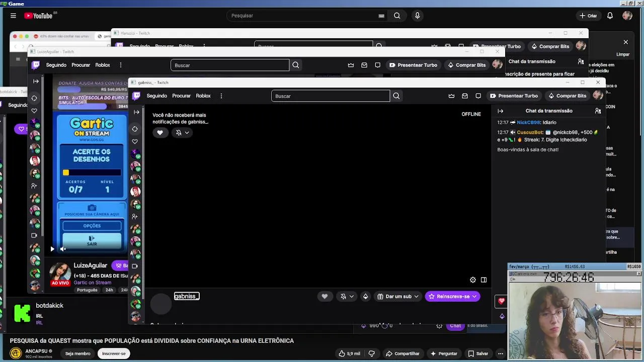Like the YouTube video (5,9 mil)
644x362 pixels.
(x=350, y=353)
